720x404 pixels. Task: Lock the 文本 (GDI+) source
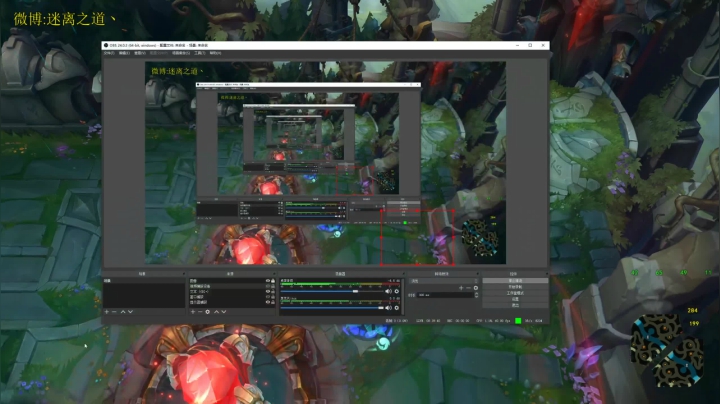273,291
